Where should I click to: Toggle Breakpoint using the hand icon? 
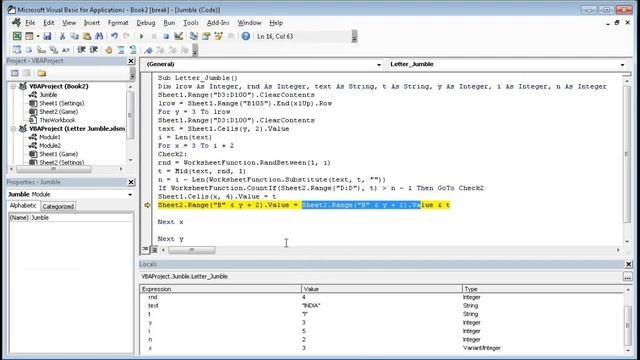coord(109,50)
